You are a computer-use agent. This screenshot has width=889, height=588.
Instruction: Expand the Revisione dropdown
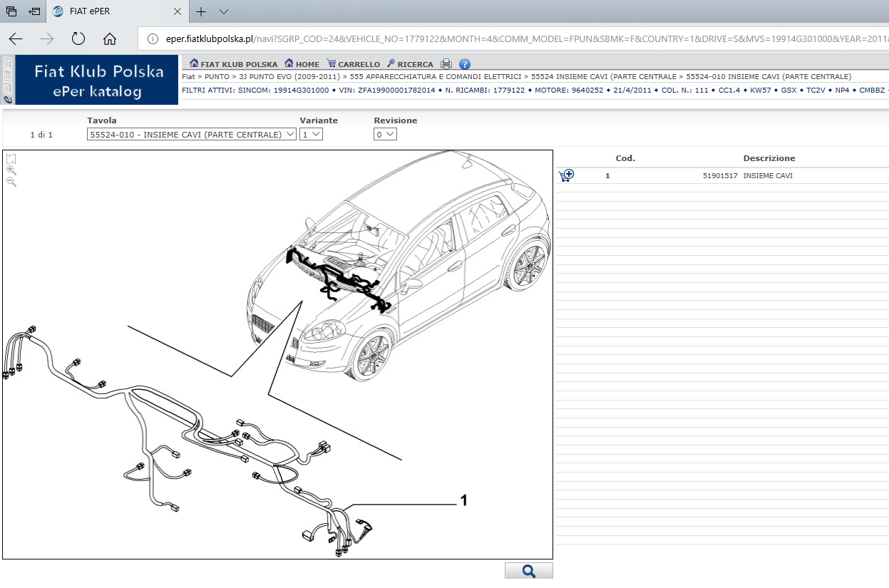coord(385,134)
